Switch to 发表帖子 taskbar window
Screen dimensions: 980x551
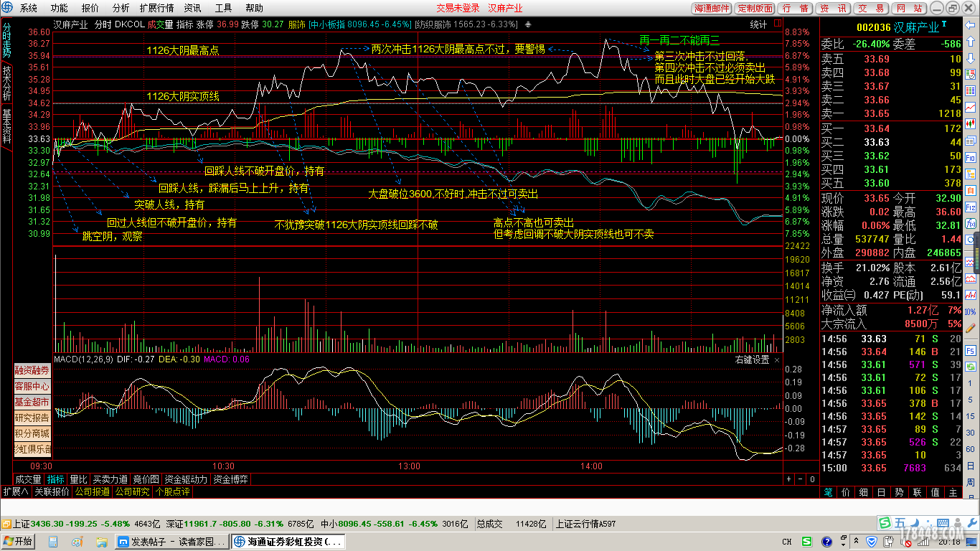pyautogui.click(x=172, y=542)
